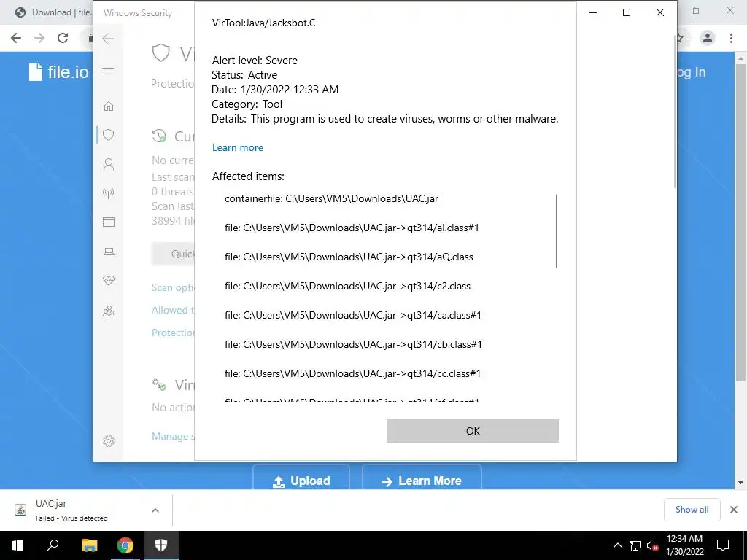Open Windows Security settings gear
The width and height of the screenshot is (747, 560).
(109, 441)
